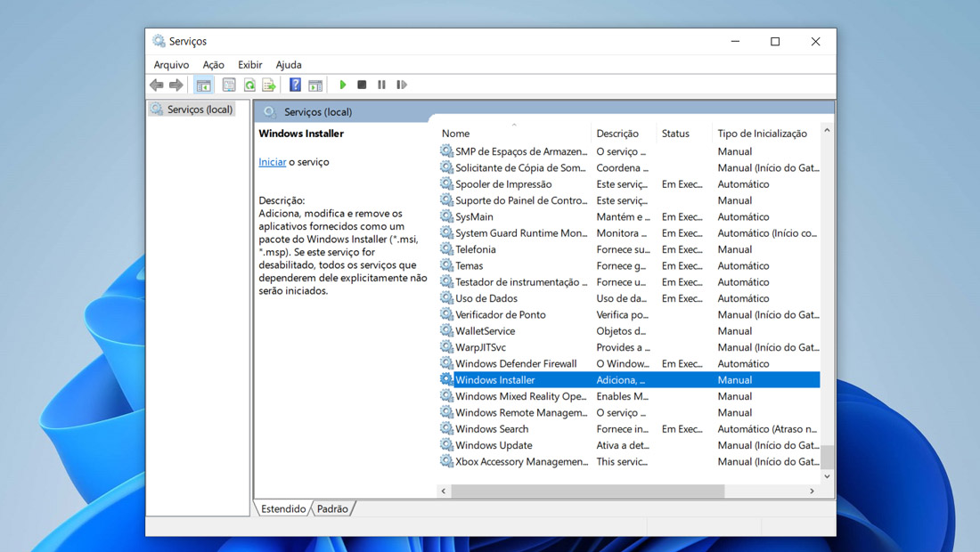980x552 pixels.
Task: Switch to the Padrão tab
Action: (x=332, y=508)
